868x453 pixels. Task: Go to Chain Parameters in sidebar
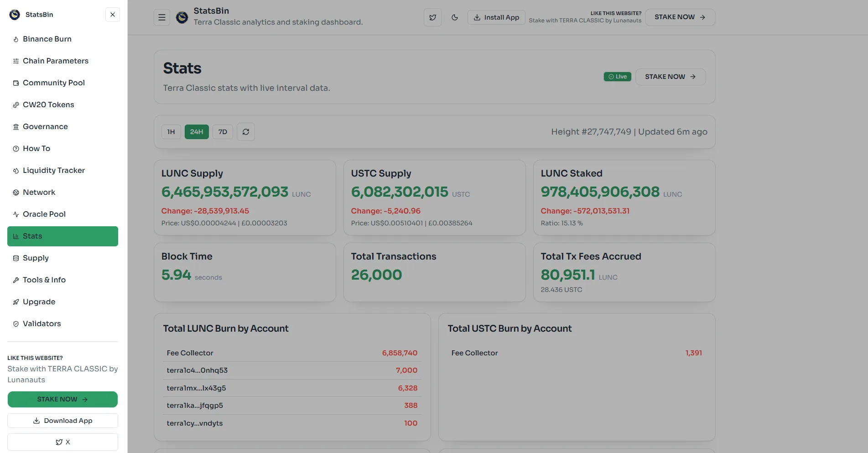click(56, 61)
